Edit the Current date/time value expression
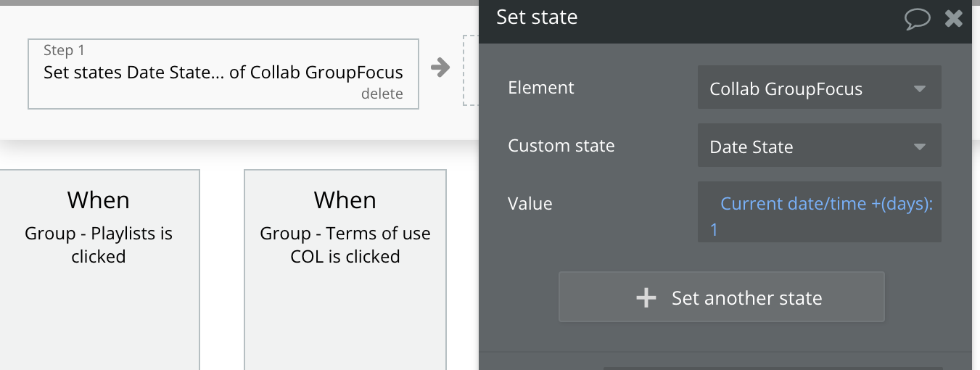 (825, 205)
